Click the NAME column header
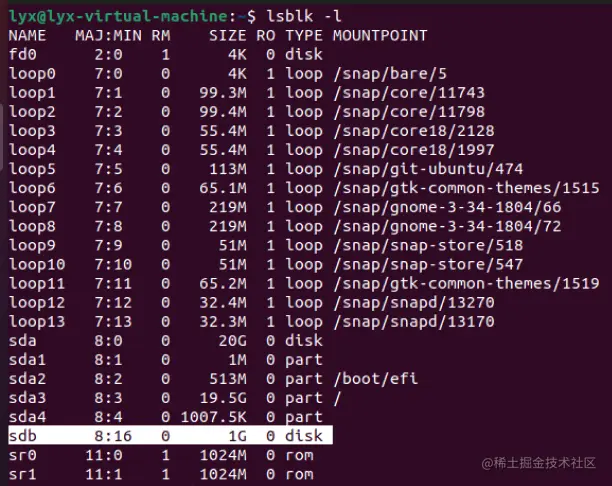This screenshot has width=612, height=486. (x=27, y=36)
